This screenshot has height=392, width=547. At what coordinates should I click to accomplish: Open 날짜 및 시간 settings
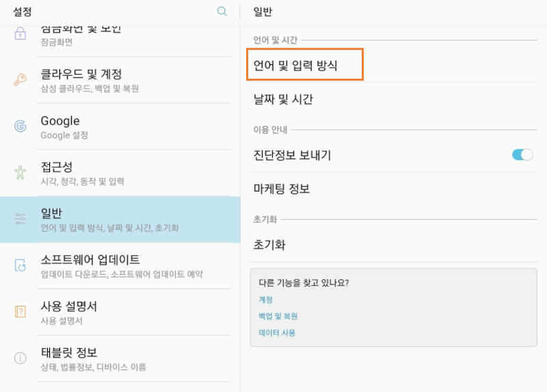pos(394,99)
